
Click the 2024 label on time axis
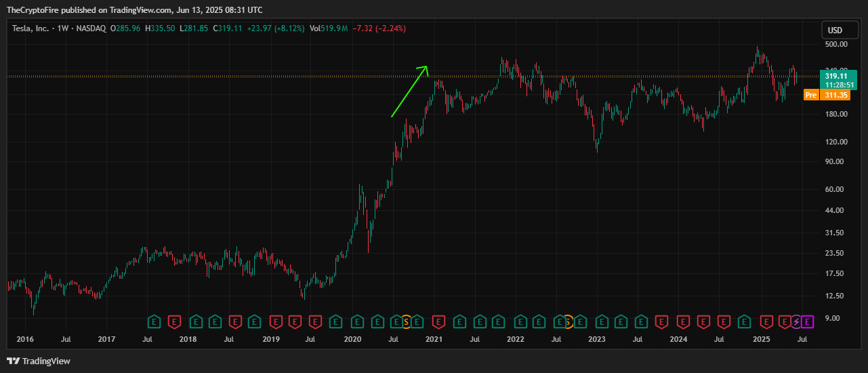pos(678,338)
